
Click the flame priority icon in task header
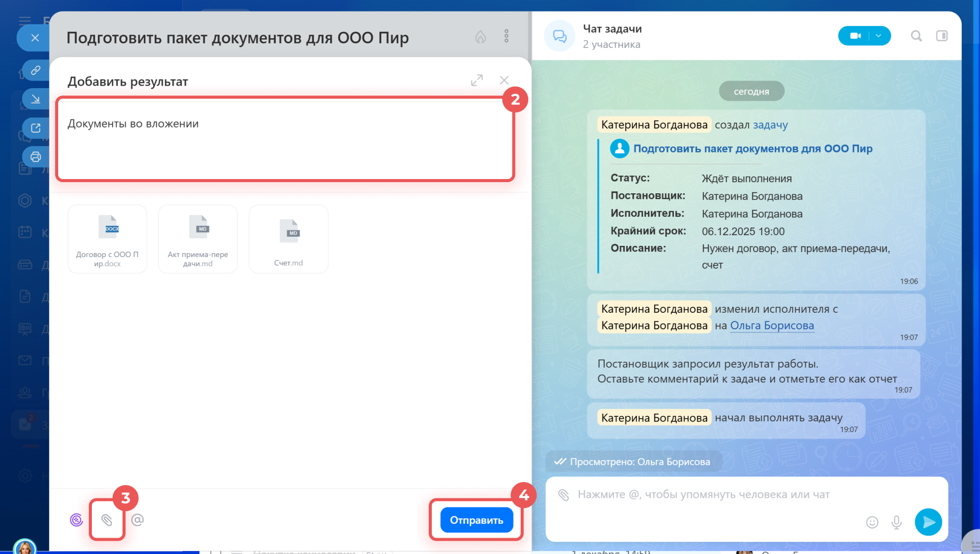point(480,37)
